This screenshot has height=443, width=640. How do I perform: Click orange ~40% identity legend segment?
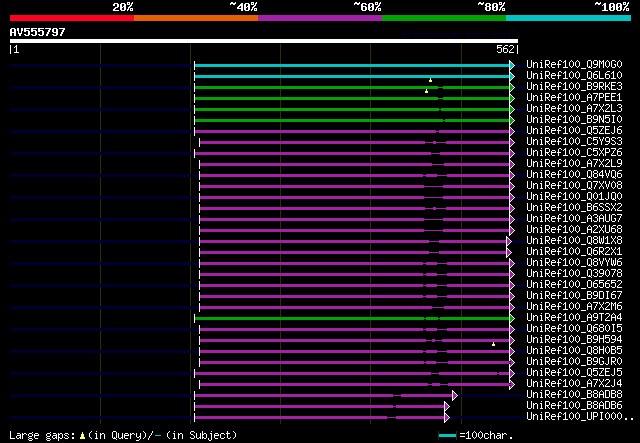pyautogui.click(x=196, y=18)
